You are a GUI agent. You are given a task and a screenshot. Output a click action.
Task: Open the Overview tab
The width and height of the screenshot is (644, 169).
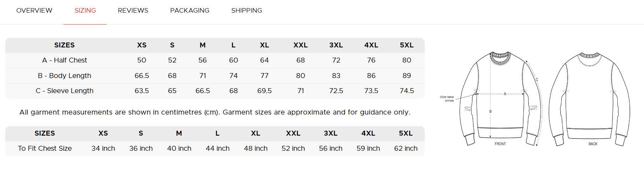coord(34,11)
